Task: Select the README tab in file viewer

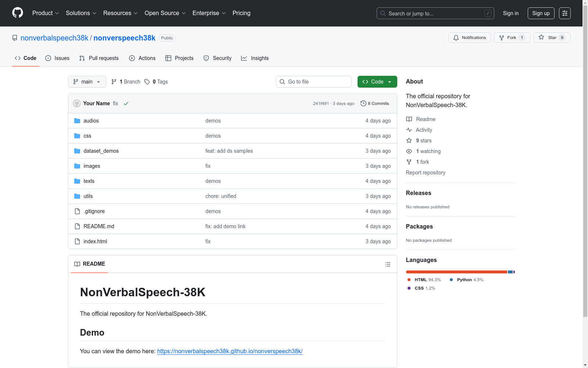Action: tap(90, 264)
